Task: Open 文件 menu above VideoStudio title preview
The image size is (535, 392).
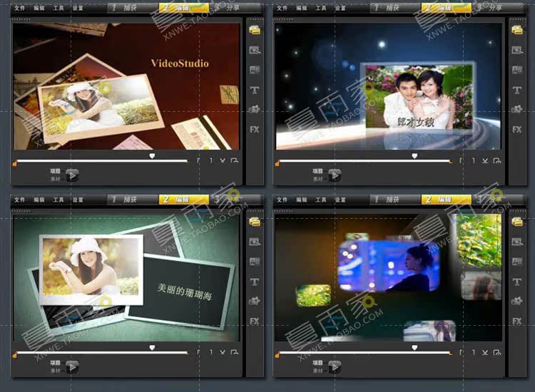Action: coord(19,8)
